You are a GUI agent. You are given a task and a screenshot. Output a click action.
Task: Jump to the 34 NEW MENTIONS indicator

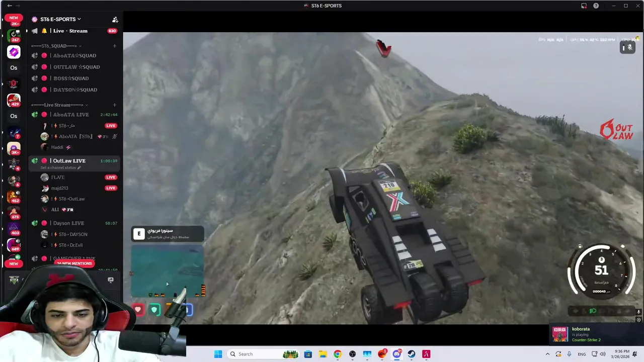pyautogui.click(x=74, y=263)
